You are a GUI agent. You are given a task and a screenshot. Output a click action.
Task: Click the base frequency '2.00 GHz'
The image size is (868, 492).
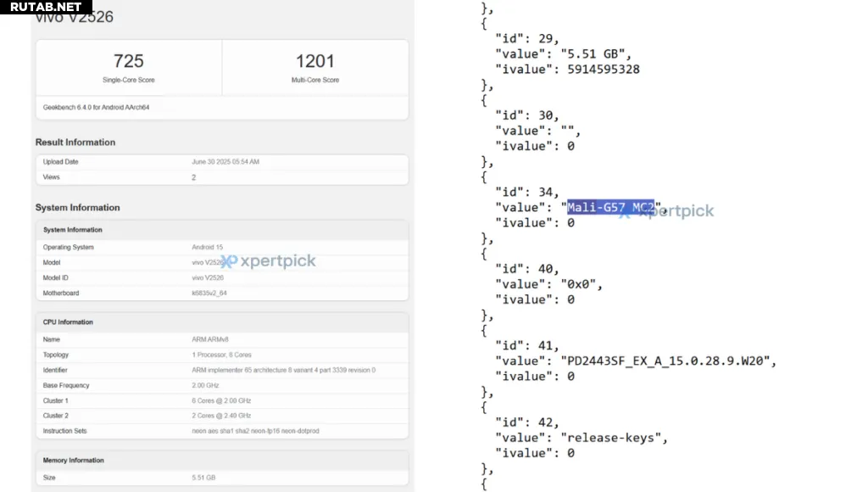coord(205,386)
